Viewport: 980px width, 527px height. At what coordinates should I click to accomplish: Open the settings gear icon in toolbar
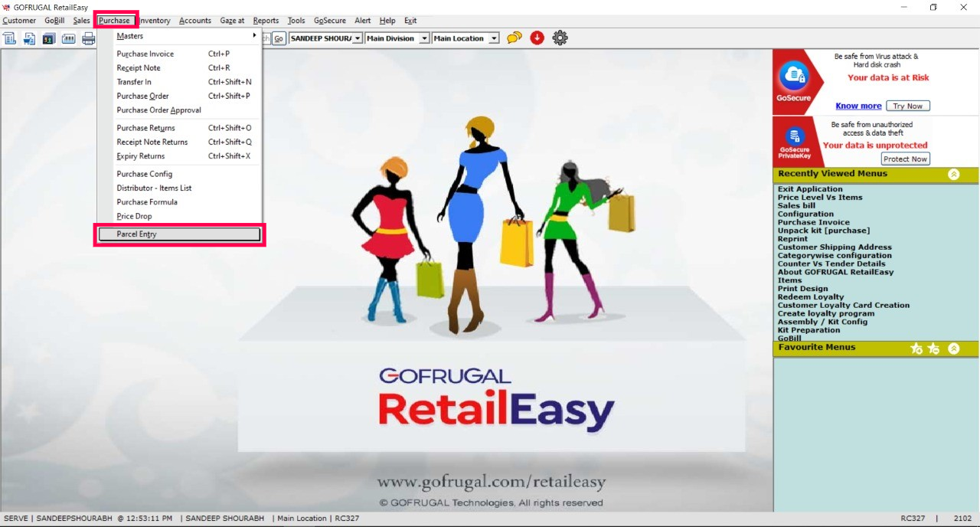click(560, 38)
